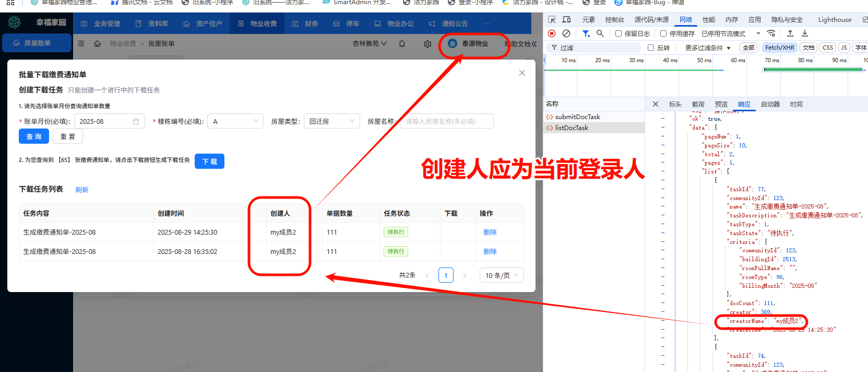Toggle the network filter funnel icon
The image size is (868, 372).
click(586, 33)
